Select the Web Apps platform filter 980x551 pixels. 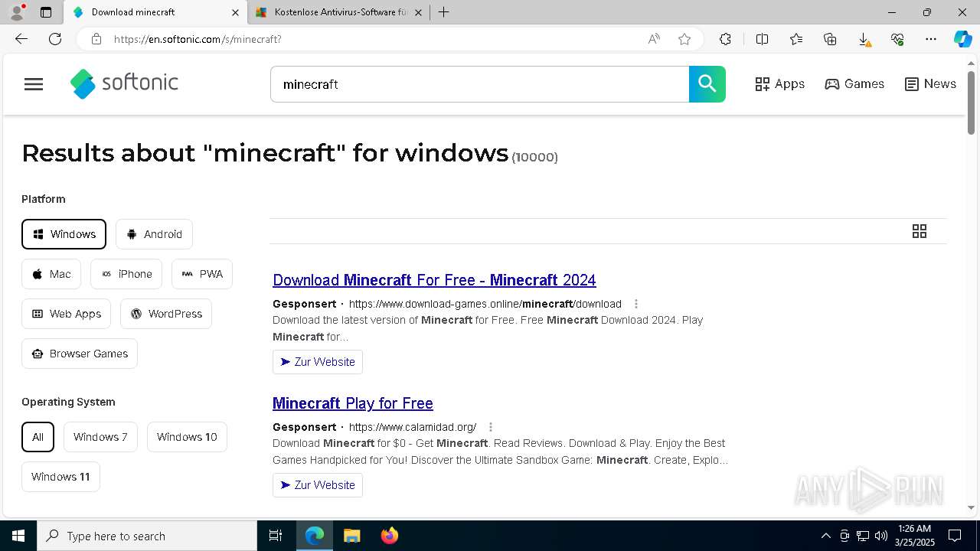coord(66,314)
